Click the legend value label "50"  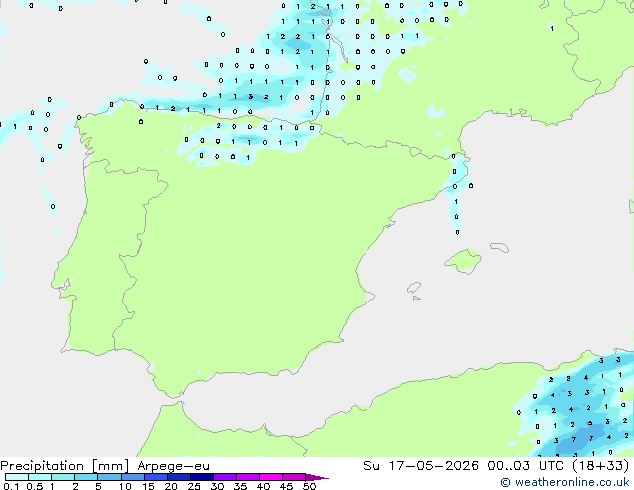pyautogui.click(x=309, y=486)
